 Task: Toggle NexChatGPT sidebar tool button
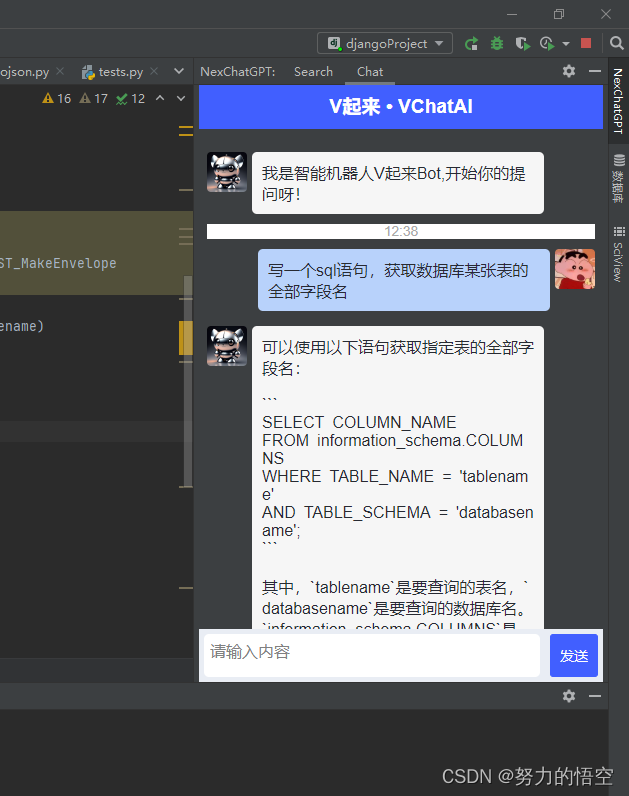618,101
